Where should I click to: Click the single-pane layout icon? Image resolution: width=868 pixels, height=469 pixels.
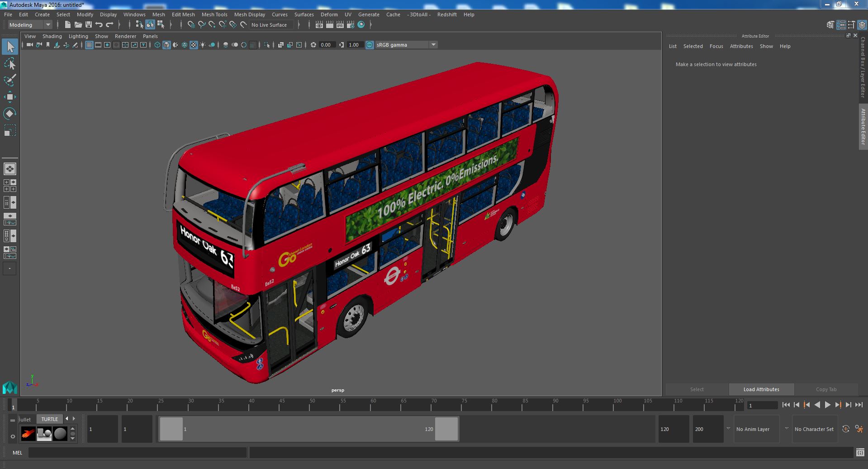(10, 169)
